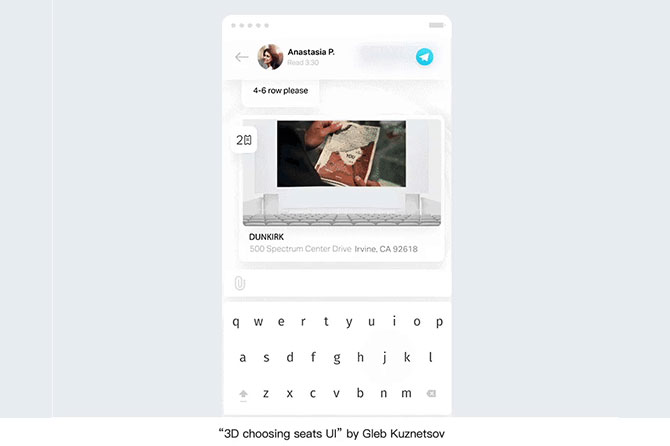Viewport: 670px width, 446px height.
Task: Tap the z key on keyboard
Action: click(x=266, y=393)
